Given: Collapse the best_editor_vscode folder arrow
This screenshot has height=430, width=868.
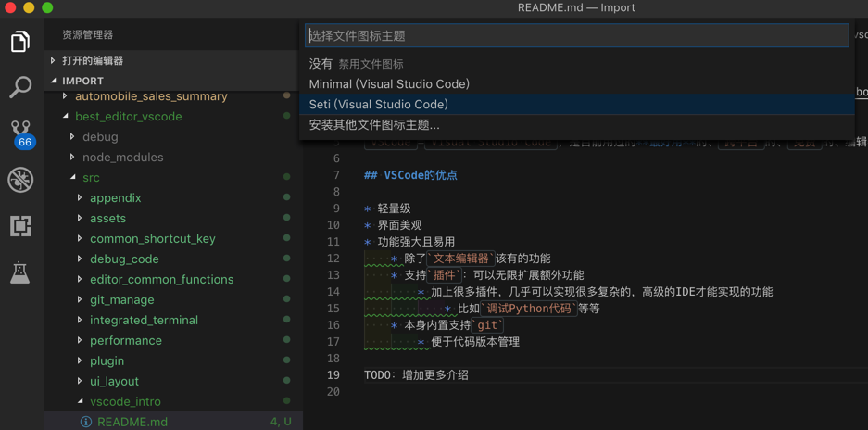Looking at the screenshot, I should 65,117.
